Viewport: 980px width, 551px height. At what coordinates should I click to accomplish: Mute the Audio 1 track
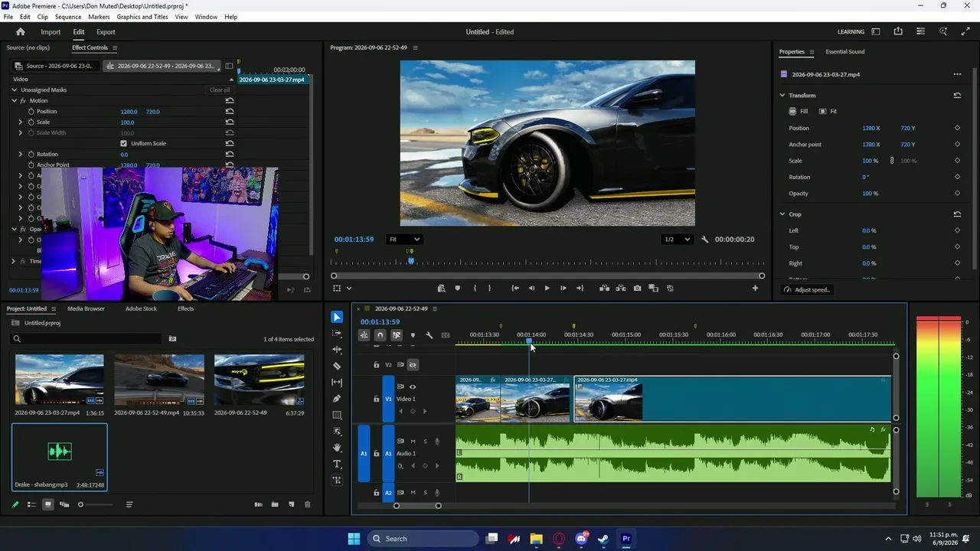413,442
